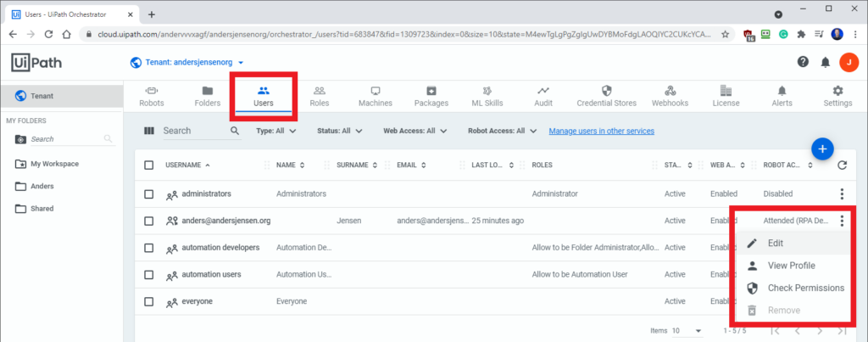Screen dimensions: 868x342
Task: Open a new browser tab
Action: [x=152, y=14]
